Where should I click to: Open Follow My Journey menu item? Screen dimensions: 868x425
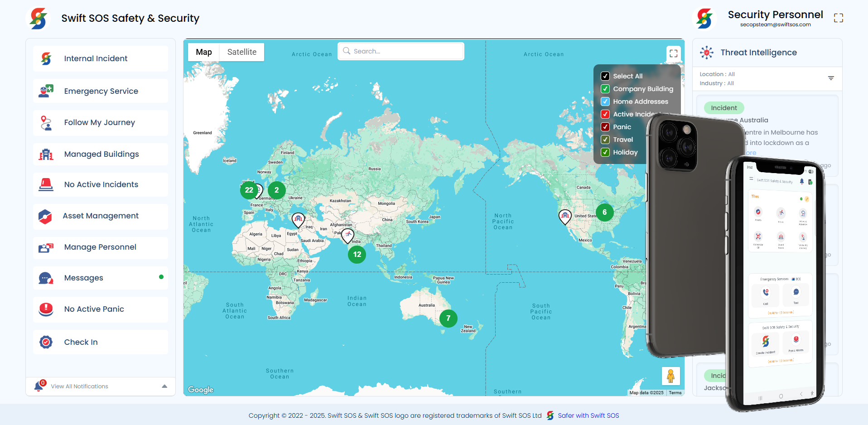pos(101,123)
